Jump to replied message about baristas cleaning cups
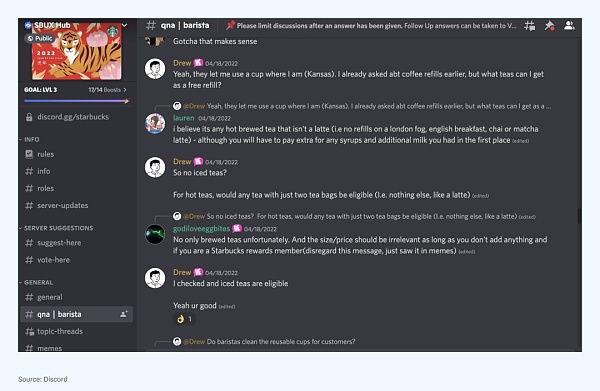 (280, 342)
